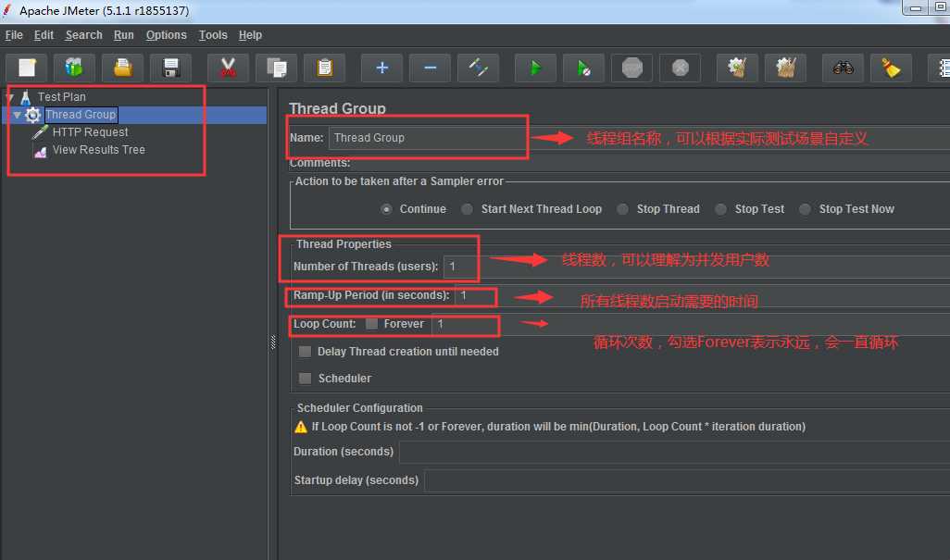Open the Templates toolbar icon
Viewport: 950px width, 560px height.
(x=74, y=68)
